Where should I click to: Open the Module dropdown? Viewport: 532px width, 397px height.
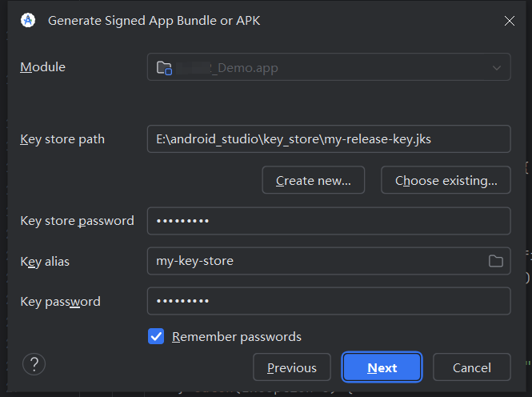click(329, 67)
